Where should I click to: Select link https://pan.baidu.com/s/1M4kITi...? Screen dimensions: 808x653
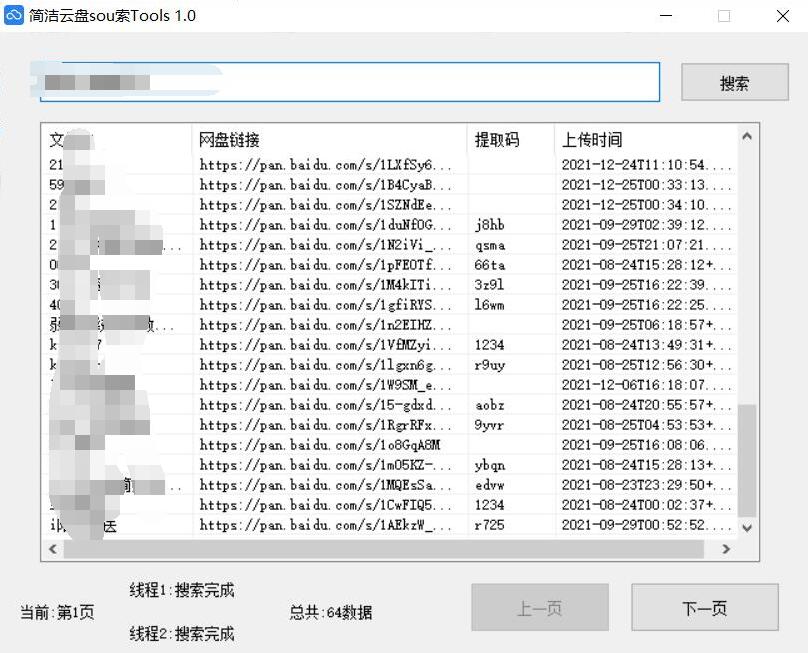click(325, 285)
